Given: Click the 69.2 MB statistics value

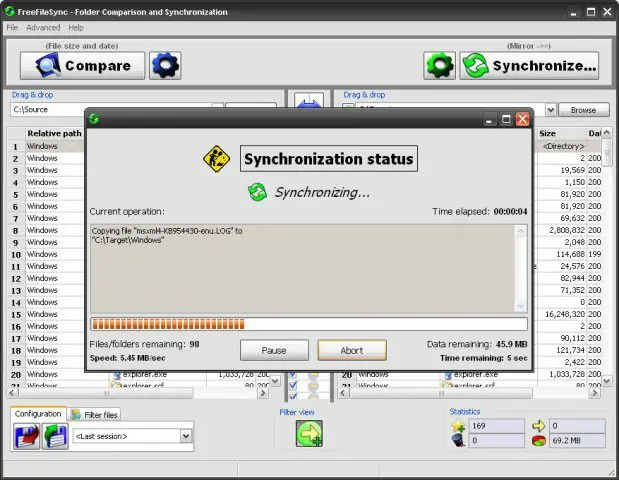Looking at the screenshot, I should point(578,441).
